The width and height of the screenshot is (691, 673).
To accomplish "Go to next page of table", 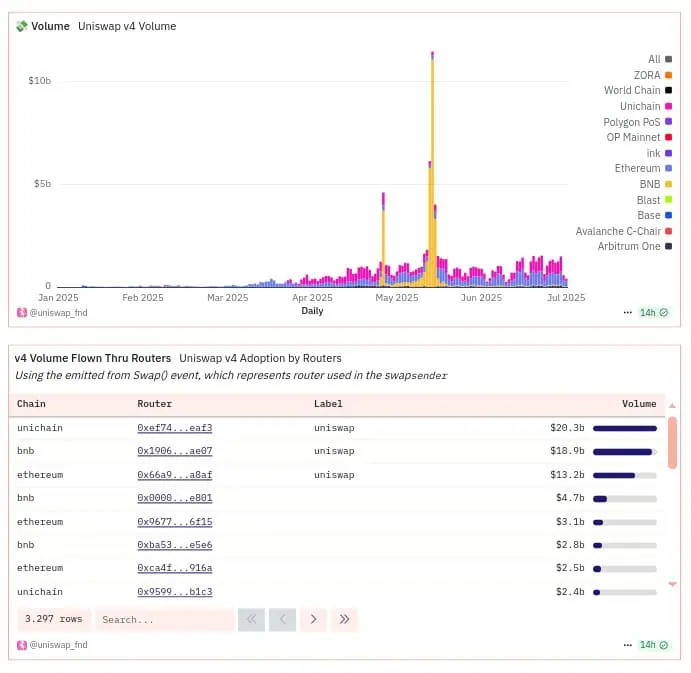I will 313,619.
